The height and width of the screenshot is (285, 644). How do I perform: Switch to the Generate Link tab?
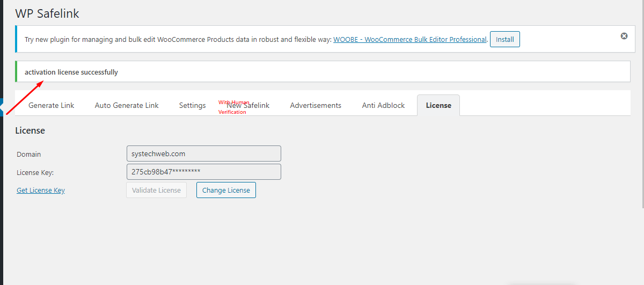(52, 105)
